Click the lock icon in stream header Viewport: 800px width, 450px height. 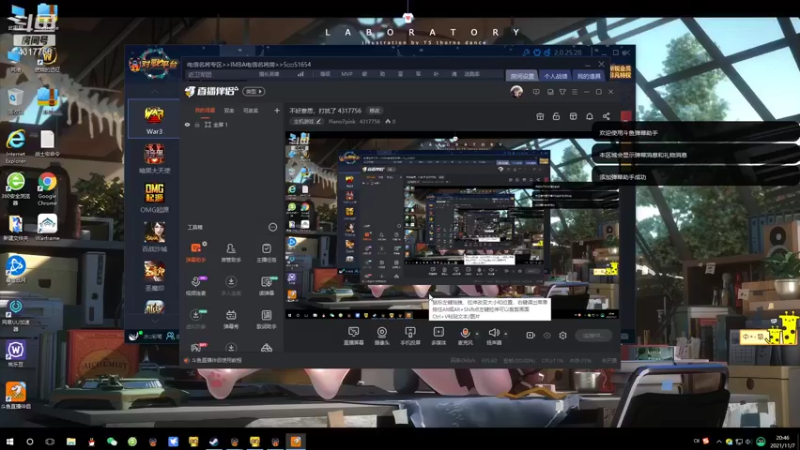click(x=556, y=116)
